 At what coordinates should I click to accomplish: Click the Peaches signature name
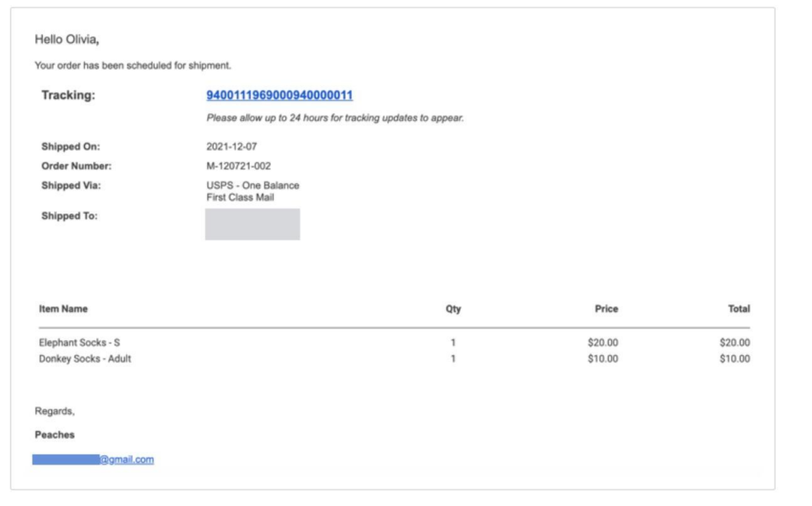click(55, 435)
